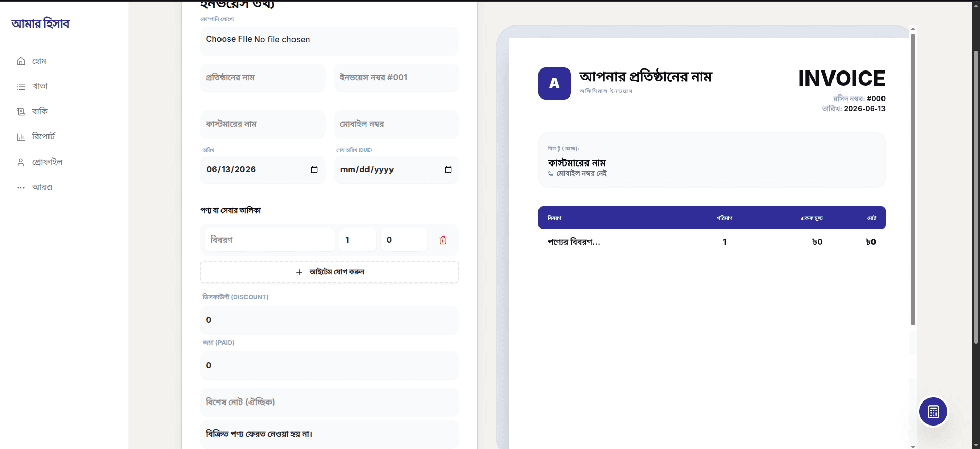The width and height of the screenshot is (980, 449).
Task: Click INVOICE heading in preview
Action: point(842,79)
